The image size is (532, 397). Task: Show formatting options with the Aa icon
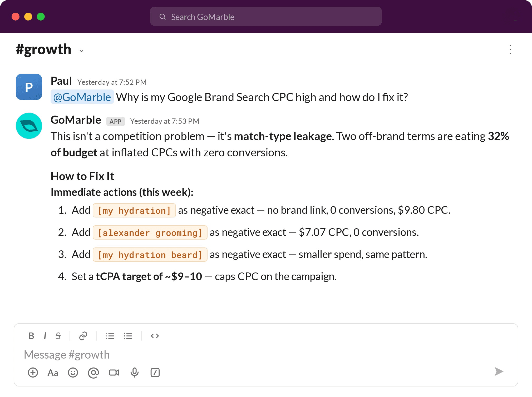point(53,373)
